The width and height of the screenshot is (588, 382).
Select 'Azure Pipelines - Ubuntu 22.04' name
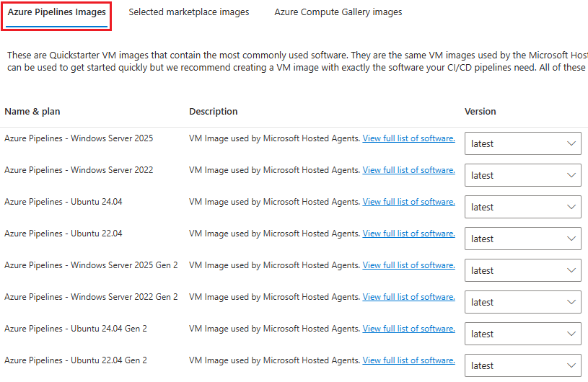coord(63,234)
